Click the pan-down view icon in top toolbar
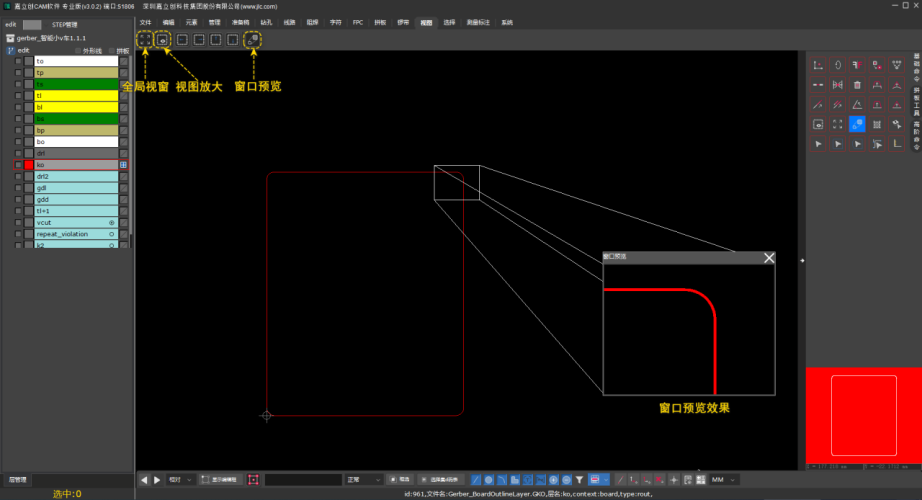Screen dimensions: 922x500 click(x=233, y=39)
